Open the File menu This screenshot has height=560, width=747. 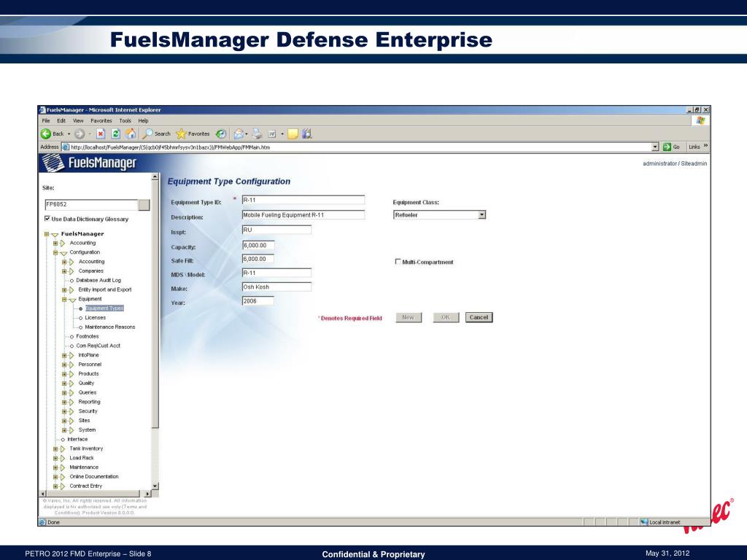(x=46, y=120)
